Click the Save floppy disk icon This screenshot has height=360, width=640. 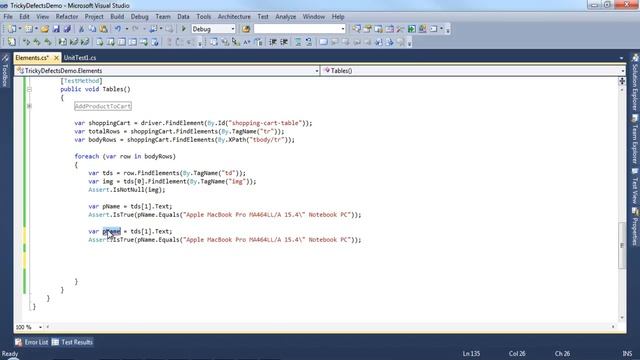point(56,29)
